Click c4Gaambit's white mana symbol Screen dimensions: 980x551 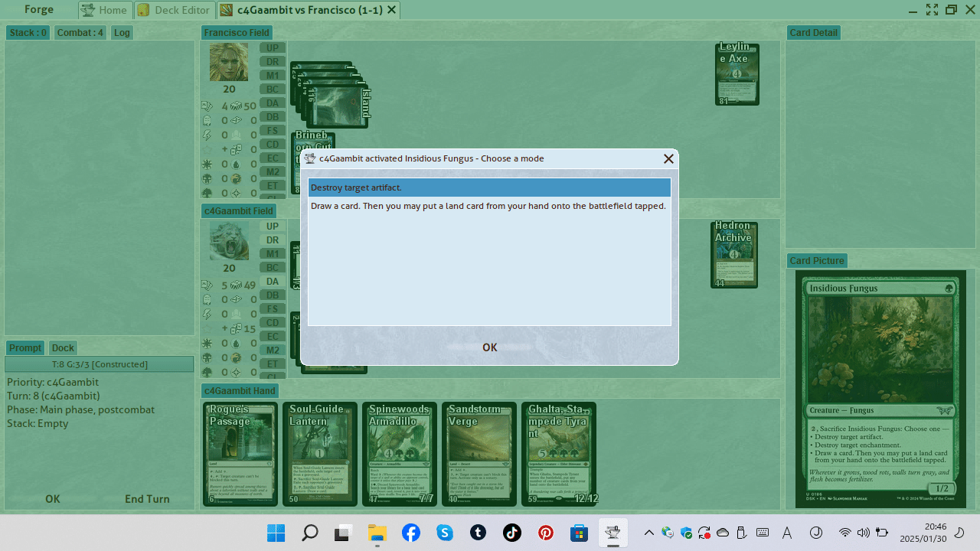(x=207, y=343)
